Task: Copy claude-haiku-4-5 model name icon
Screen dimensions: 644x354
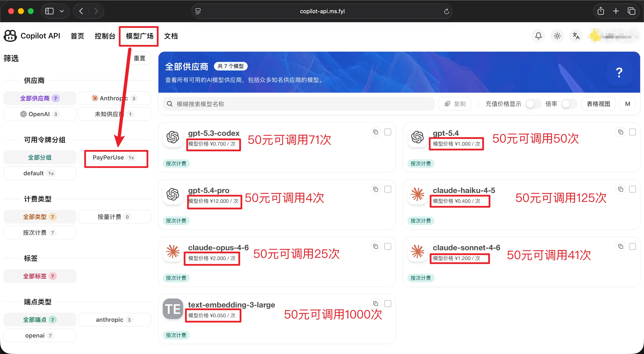Action: (x=621, y=189)
